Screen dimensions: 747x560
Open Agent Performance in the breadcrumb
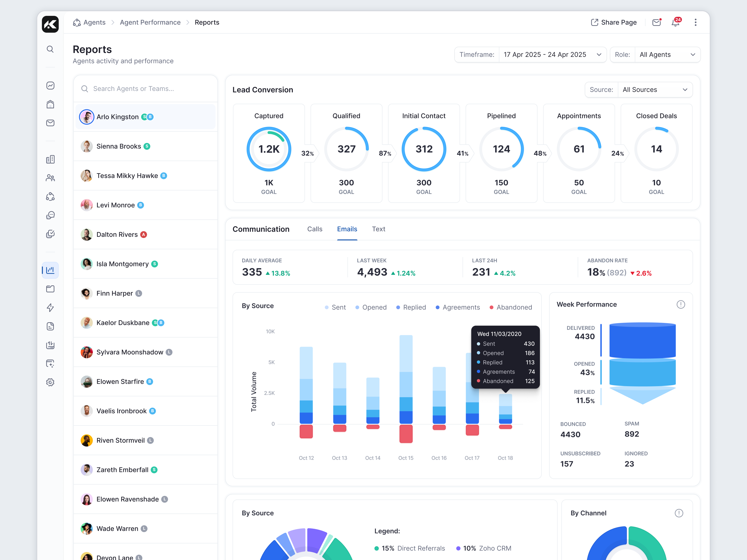(x=150, y=22)
